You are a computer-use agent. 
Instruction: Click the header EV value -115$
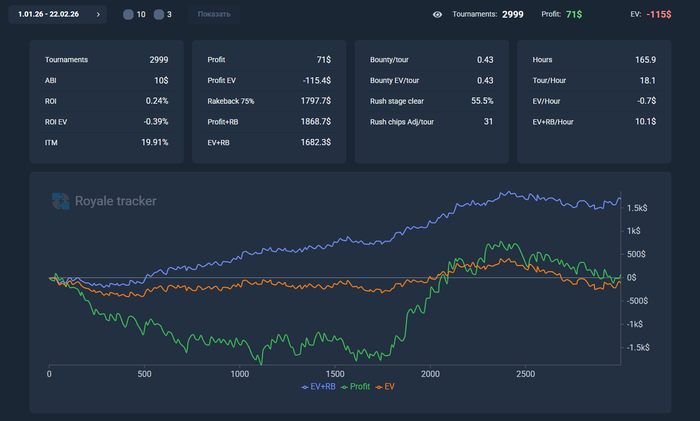click(x=658, y=15)
